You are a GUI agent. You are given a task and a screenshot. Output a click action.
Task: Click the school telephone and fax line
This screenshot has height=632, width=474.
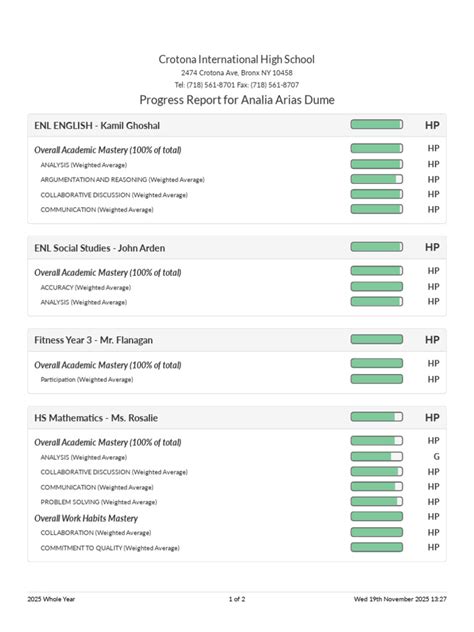coord(237,85)
